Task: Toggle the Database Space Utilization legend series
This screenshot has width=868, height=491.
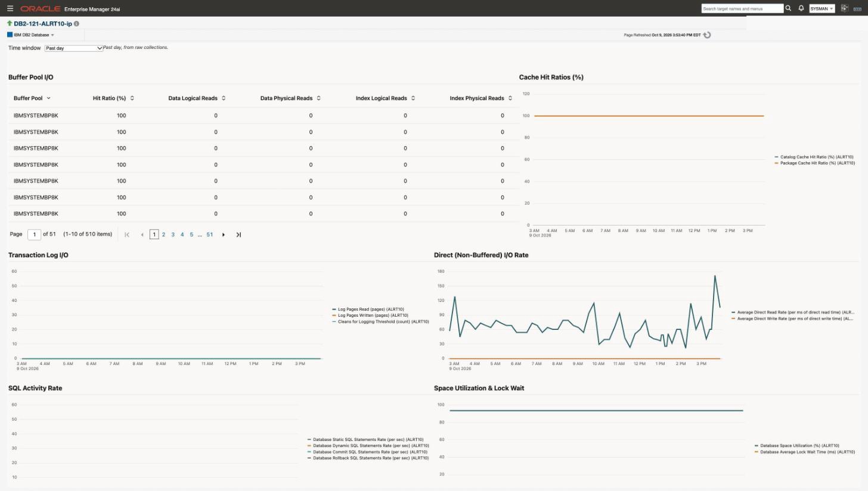Action: (x=797, y=446)
